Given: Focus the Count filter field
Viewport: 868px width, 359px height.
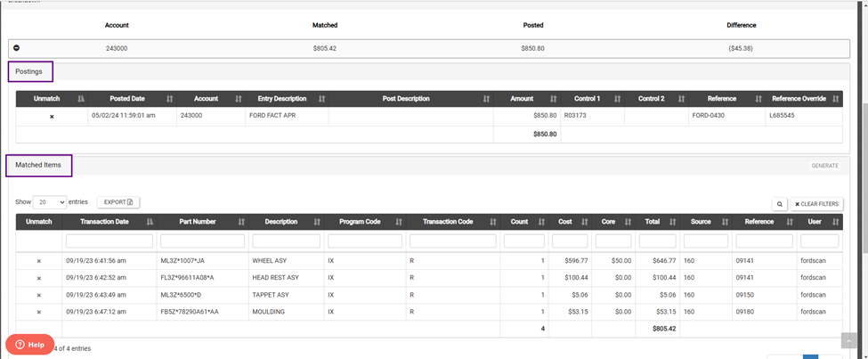Looking at the screenshot, I should [x=524, y=241].
